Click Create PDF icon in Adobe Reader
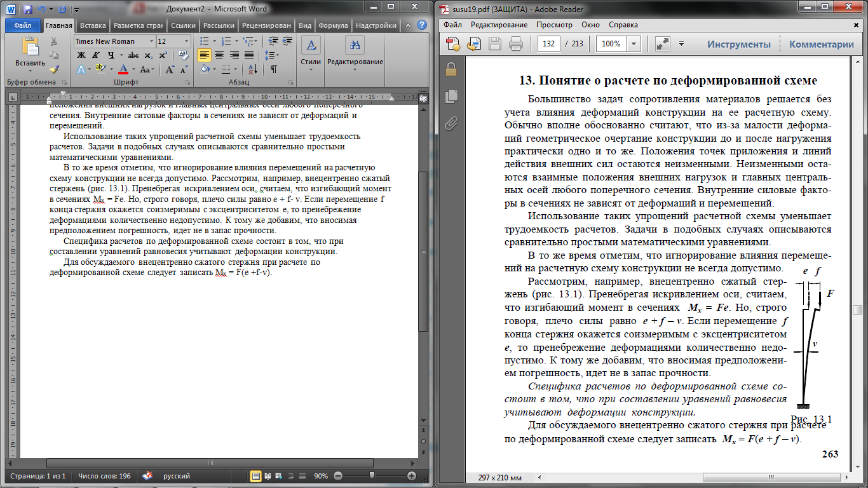 coord(453,44)
